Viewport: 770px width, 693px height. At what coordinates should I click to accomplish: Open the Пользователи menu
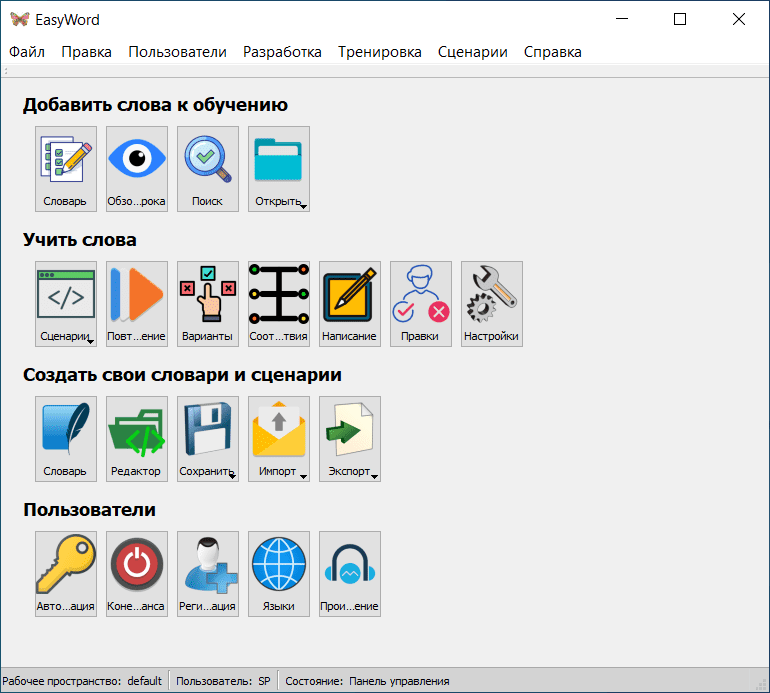[177, 52]
